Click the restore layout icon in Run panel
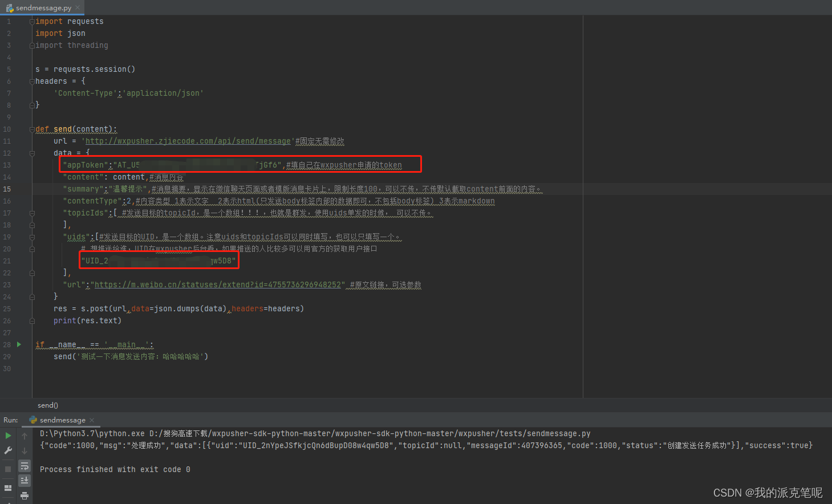 pos(8,488)
